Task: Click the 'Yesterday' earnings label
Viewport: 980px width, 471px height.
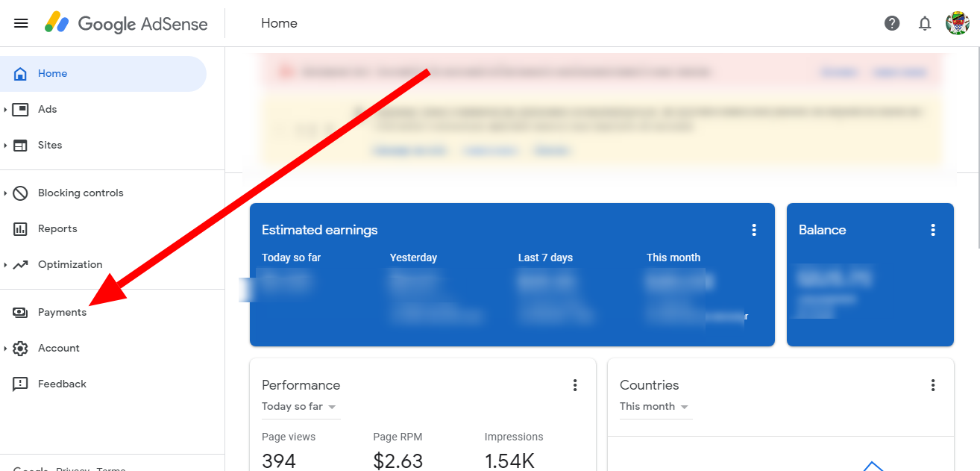Action: coord(413,258)
